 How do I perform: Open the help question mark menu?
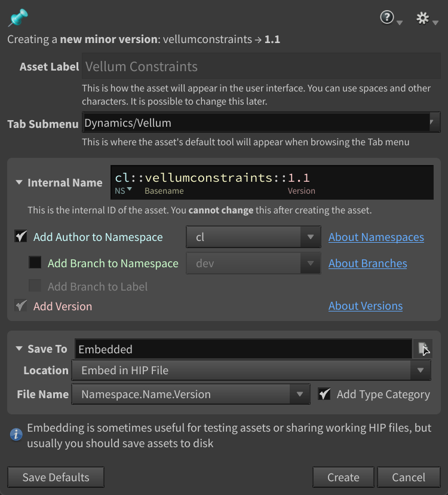click(388, 18)
